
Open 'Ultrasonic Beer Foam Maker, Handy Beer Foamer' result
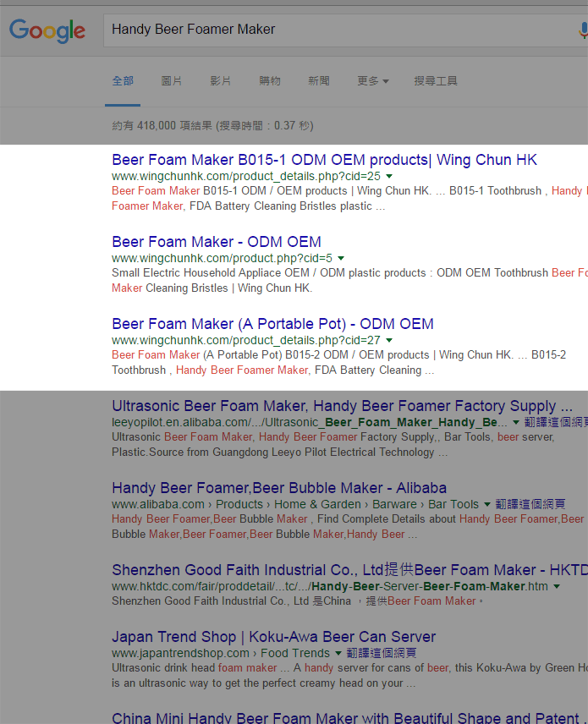[x=342, y=406]
